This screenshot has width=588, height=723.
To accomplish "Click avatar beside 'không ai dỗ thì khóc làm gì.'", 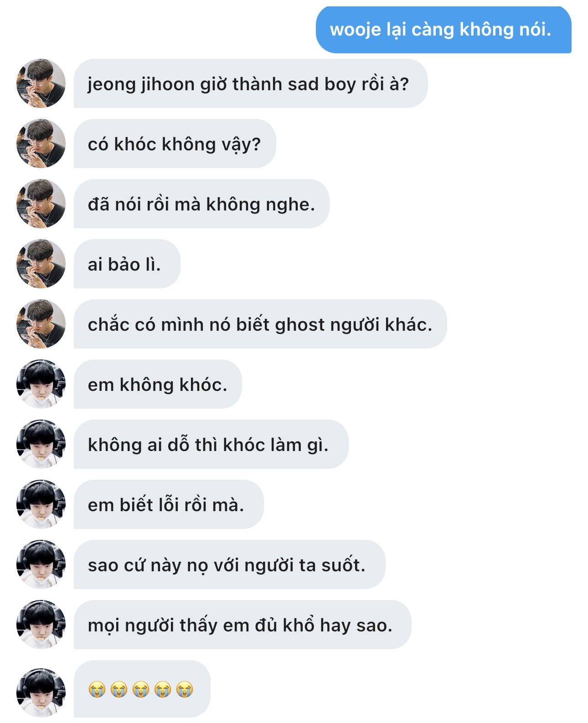I will pos(41,444).
